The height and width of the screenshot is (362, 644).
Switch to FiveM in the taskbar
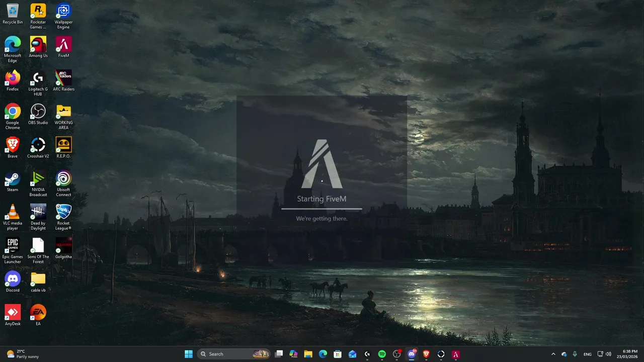[456, 354]
